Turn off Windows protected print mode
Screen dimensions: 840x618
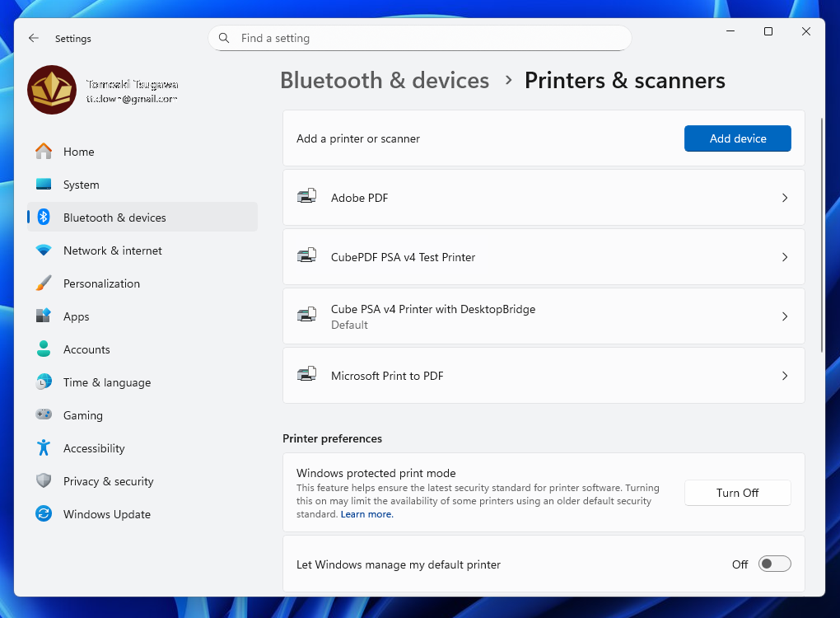(737, 493)
